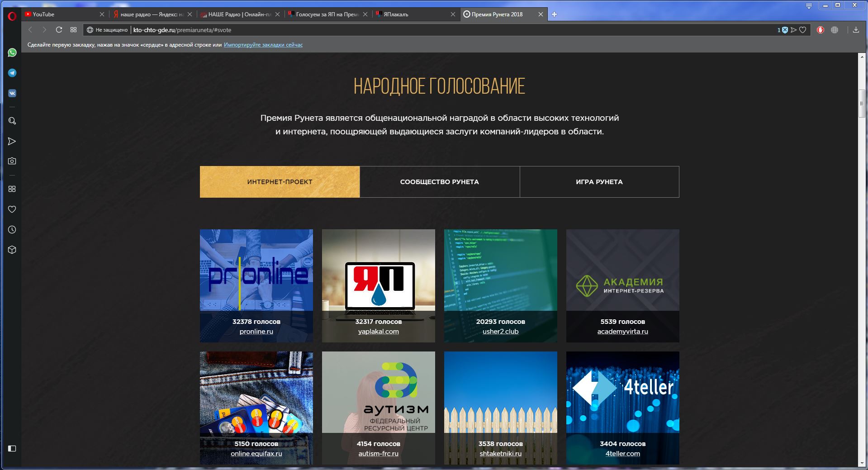
Task: Open the globe icon in the toolbar
Action: pos(835,30)
